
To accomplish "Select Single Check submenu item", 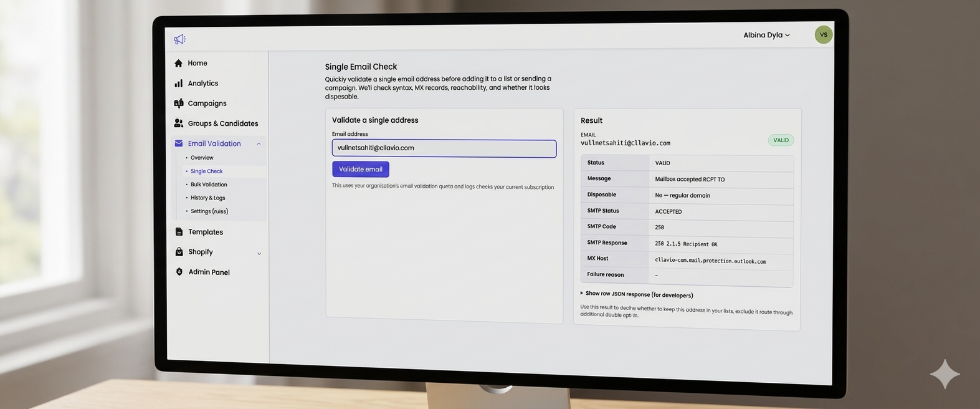I will [x=206, y=171].
